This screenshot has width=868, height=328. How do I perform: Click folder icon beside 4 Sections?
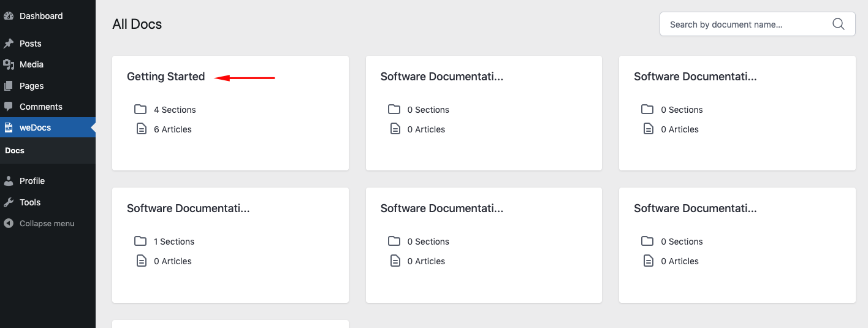click(x=141, y=109)
